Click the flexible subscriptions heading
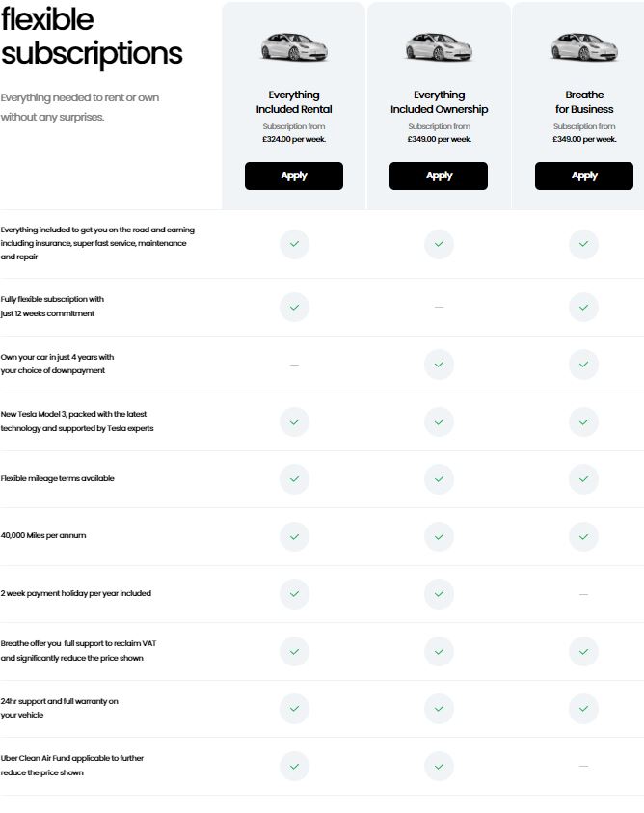The height and width of the screenshot is (813, 644). tap(92, 36)
